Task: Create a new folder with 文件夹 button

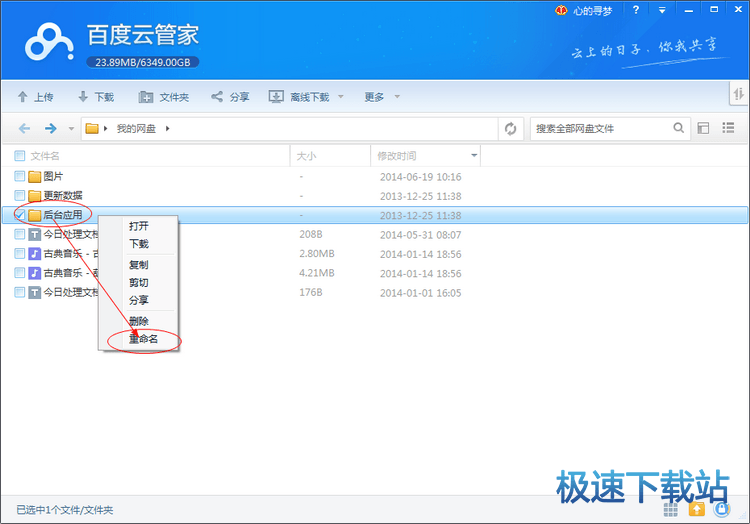Action: click(164, 97)
